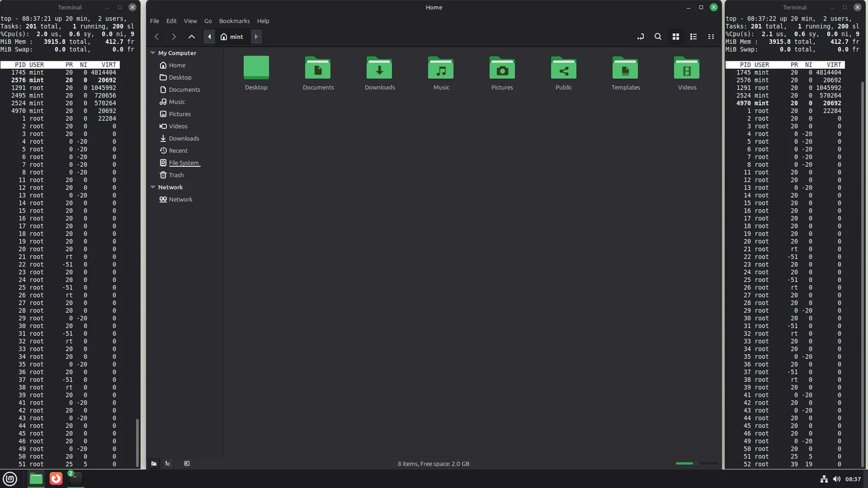868x488 pixels.
Task: Click the mint path bar button
Action: [x=232, y=37]
